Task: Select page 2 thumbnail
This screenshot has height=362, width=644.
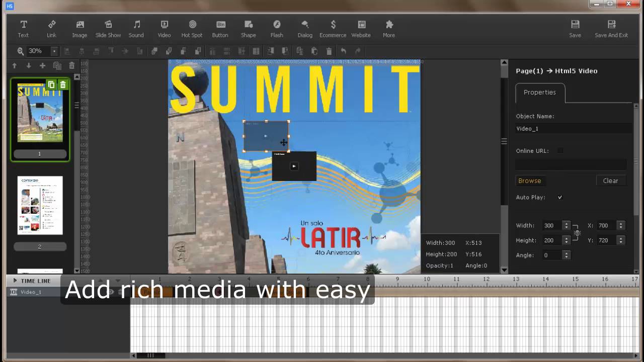Action: pos(40,205)
